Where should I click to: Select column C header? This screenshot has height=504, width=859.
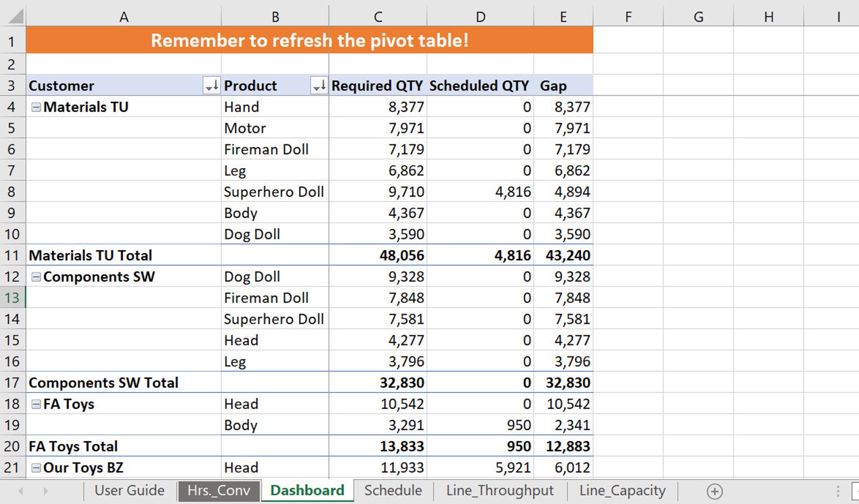[x=378, y=17]
